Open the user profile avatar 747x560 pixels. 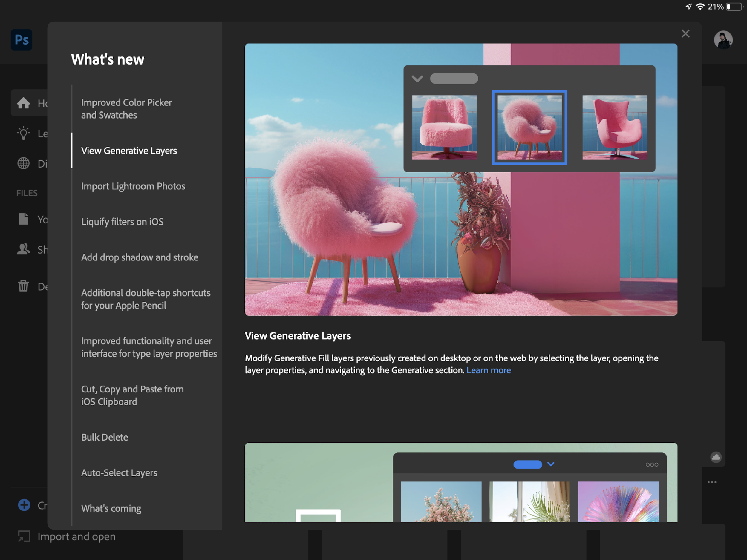click(x=723, y=40)
